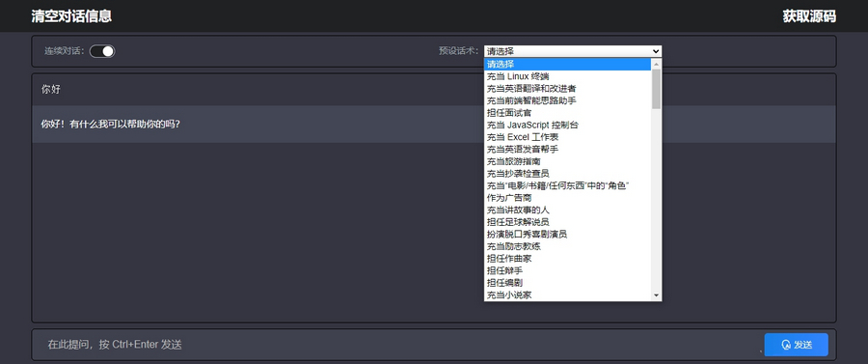Click 清空对话信息 in the header

71,16
